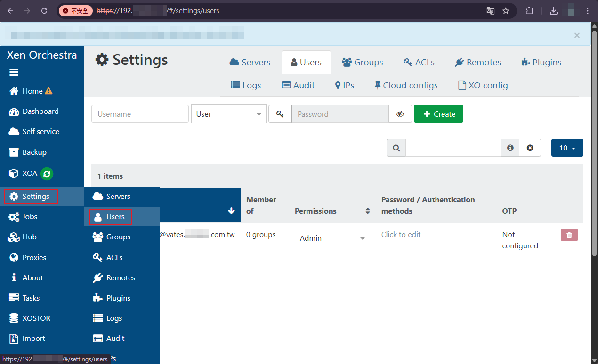Screen dimensions: 598x364
Task: Open the Import page
Action: tap(27, 339)
